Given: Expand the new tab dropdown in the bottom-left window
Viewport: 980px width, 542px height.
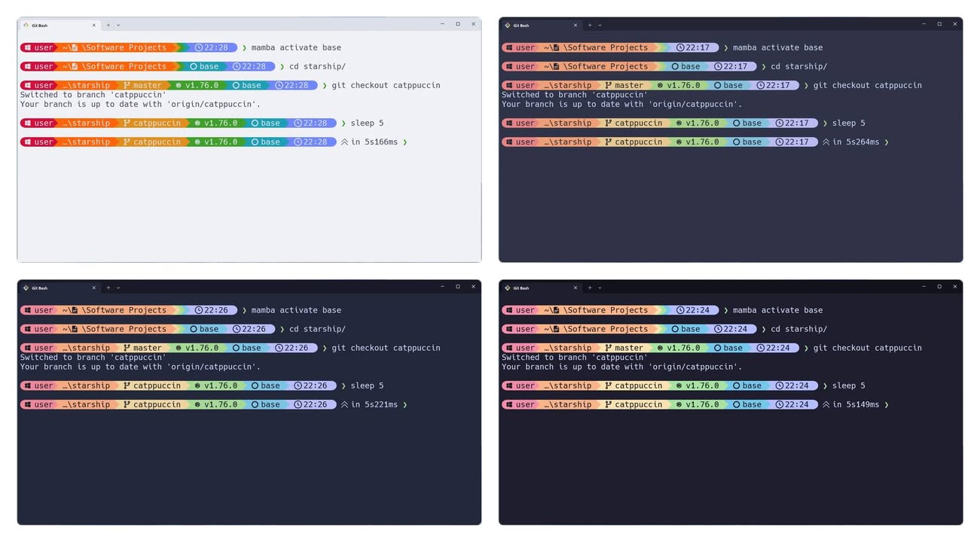Looking at the screenshot, I should (119, 287).
